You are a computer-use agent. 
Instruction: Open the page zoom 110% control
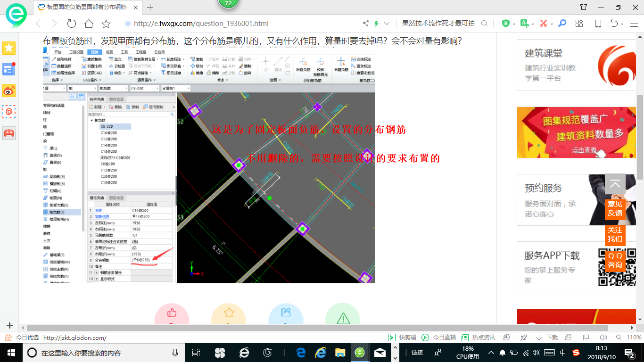(x=629, y=337)
